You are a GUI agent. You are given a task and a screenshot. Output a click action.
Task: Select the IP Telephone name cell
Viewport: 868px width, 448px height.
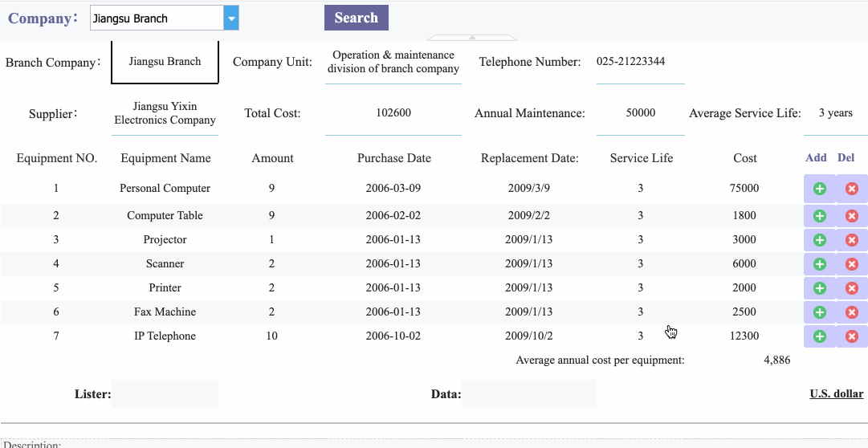[x=165, y=336]
